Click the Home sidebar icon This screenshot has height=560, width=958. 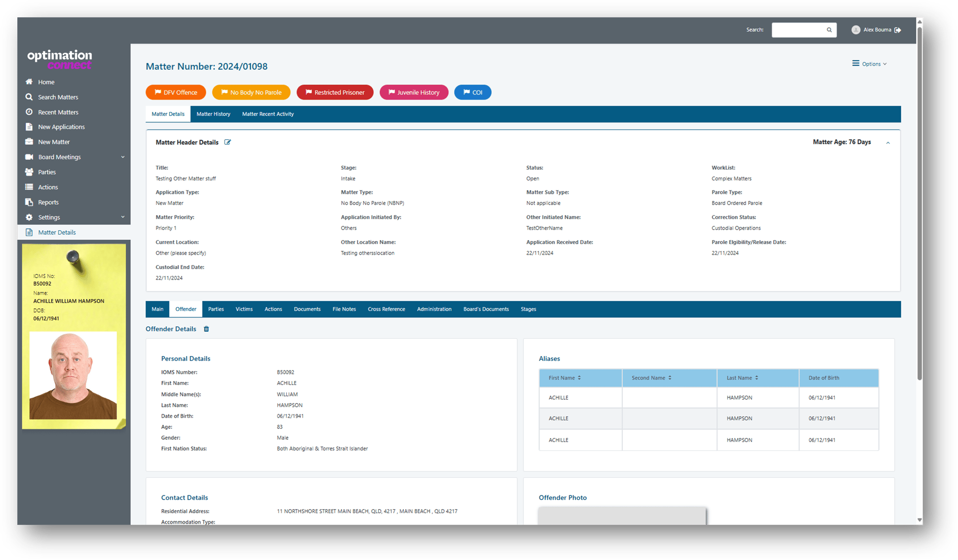tap(29, 81)
